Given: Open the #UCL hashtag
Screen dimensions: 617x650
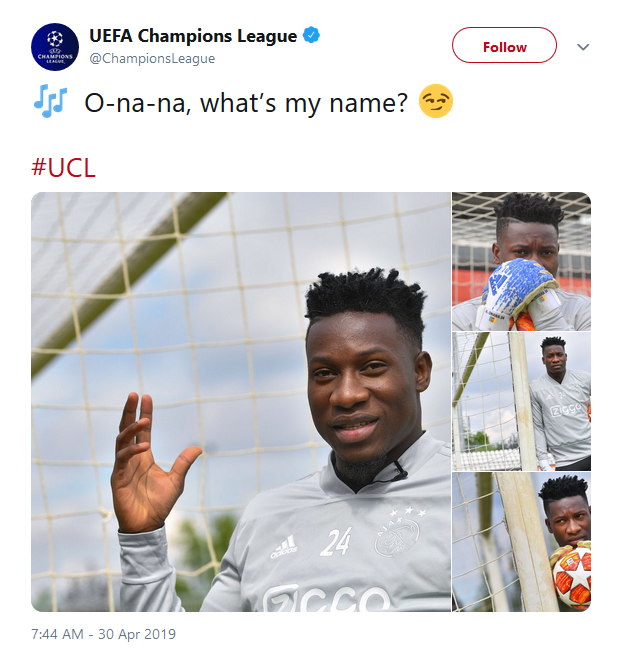Looking at the screenshot, I should pyautogui.click(x=63, y=168).
